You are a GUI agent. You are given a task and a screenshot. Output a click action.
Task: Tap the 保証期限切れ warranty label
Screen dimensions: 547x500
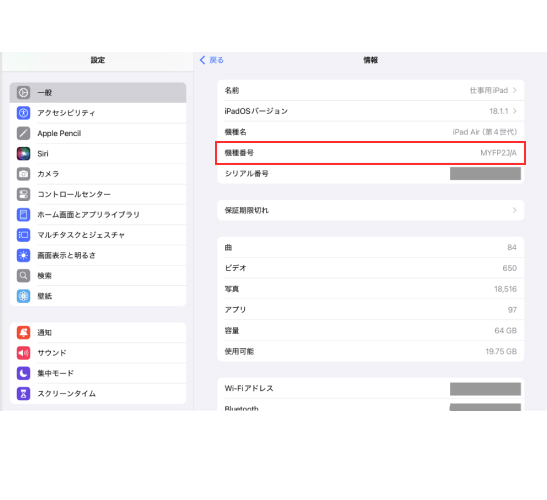(246, 210)
